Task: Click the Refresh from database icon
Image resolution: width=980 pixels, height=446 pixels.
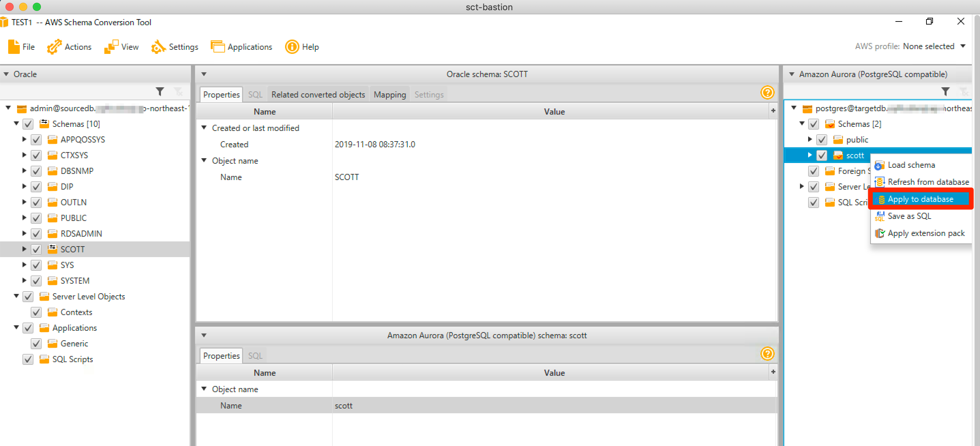Action: [879, 182]
